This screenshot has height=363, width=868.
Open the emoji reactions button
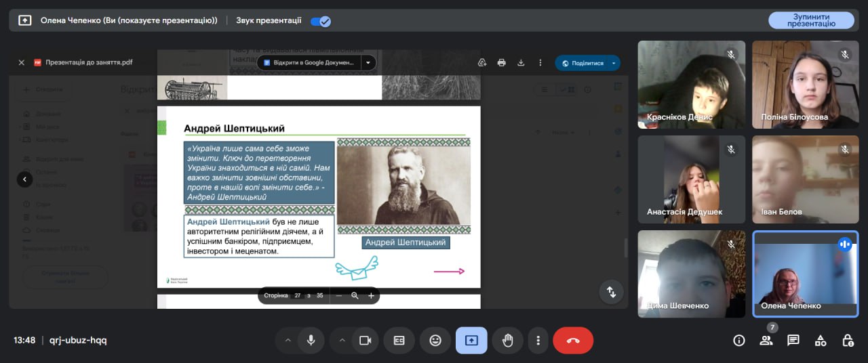[435, 341]
